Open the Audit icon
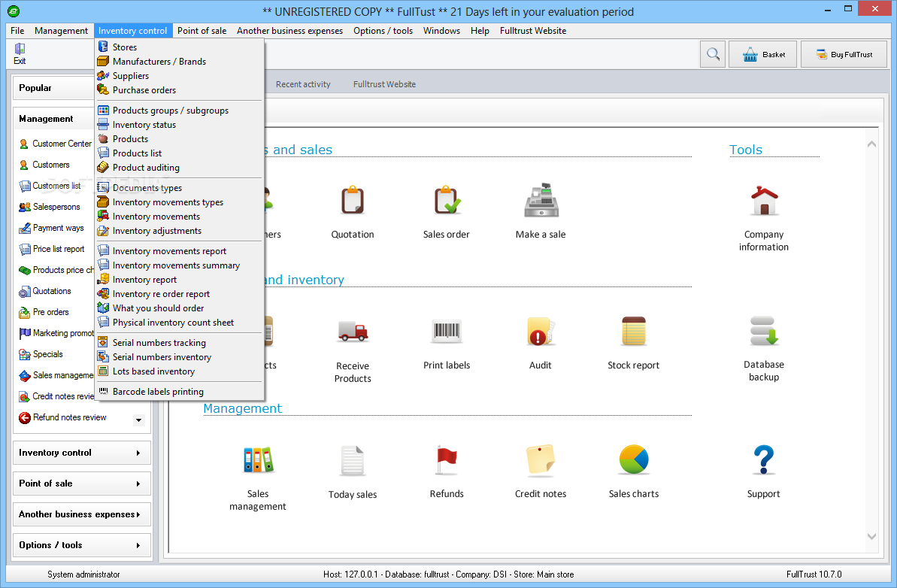Viewport: 897px width, 588px height. click(540, 332)
